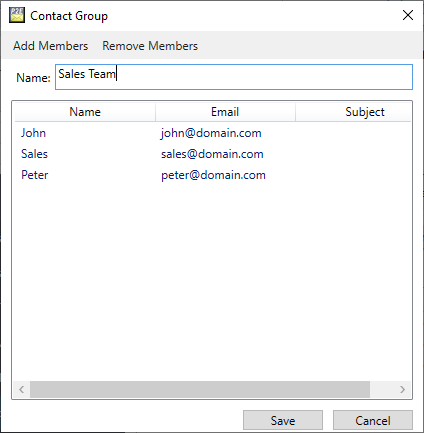Click the scrollbar left arrow
Image resolution: width=424 pixels, height=433 pixels.
[x=22, y=389]
